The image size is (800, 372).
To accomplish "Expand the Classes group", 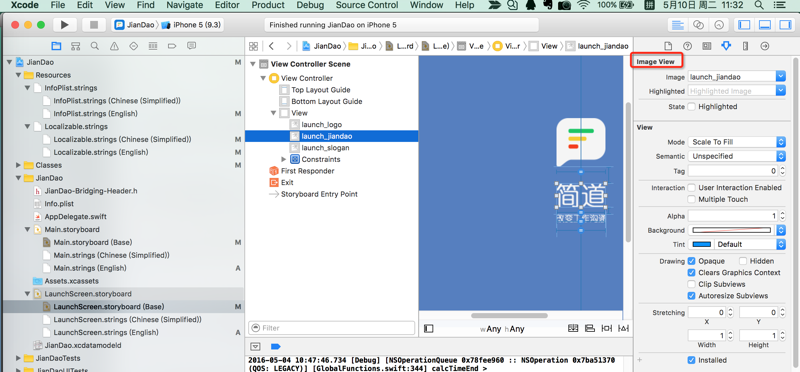I will point(19,165).
